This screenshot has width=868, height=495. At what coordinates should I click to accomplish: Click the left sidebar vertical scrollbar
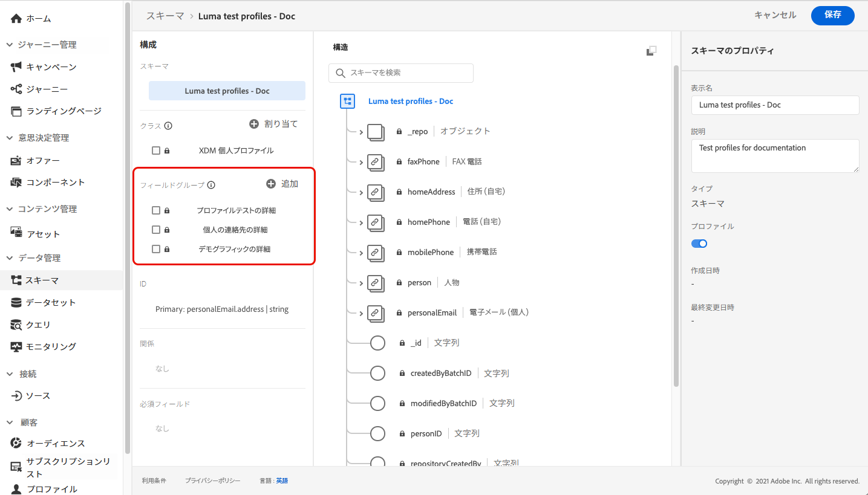tap(127, 228)
